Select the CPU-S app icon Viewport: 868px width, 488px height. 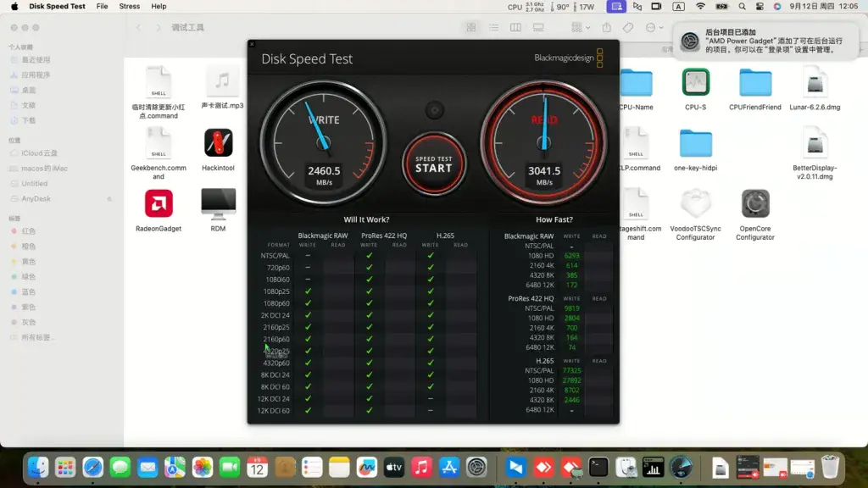point(695,82)
